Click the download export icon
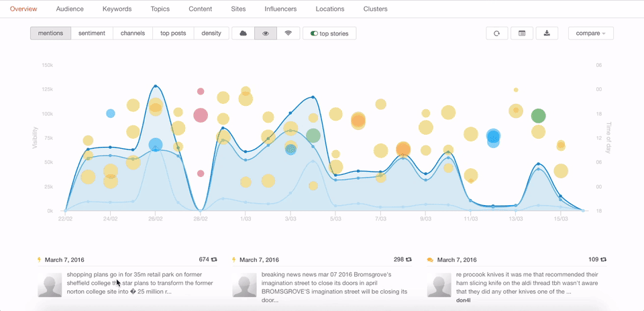 click(547, 34)
